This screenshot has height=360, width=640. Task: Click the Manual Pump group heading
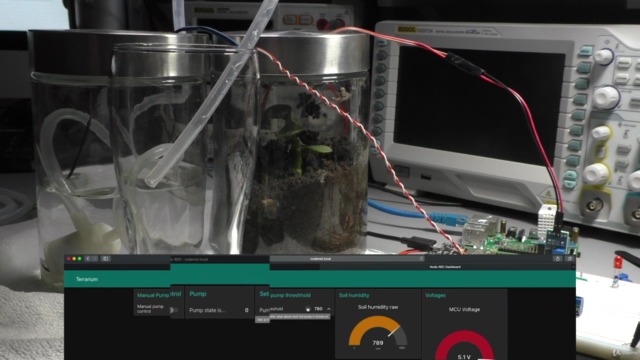(153, 295)
